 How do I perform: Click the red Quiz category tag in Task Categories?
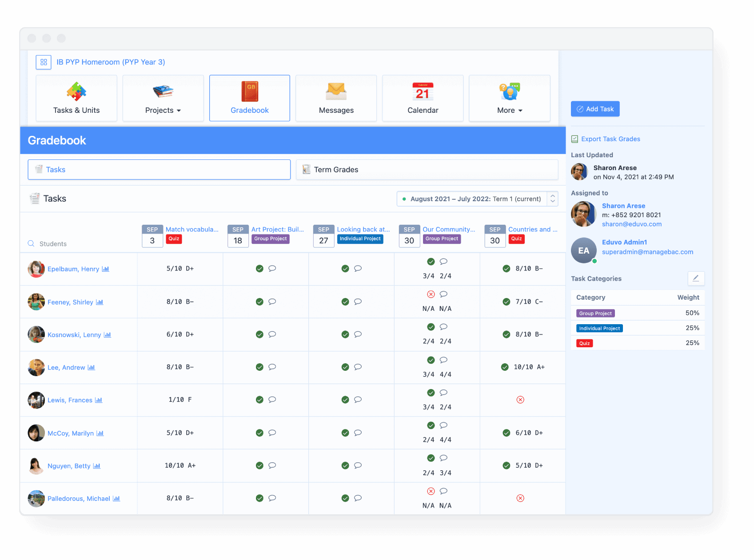click(x=584, y=343)
